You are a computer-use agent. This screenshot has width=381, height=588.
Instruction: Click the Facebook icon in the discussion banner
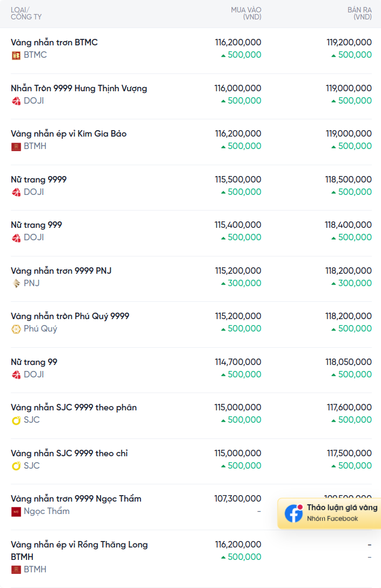(293, 513)
